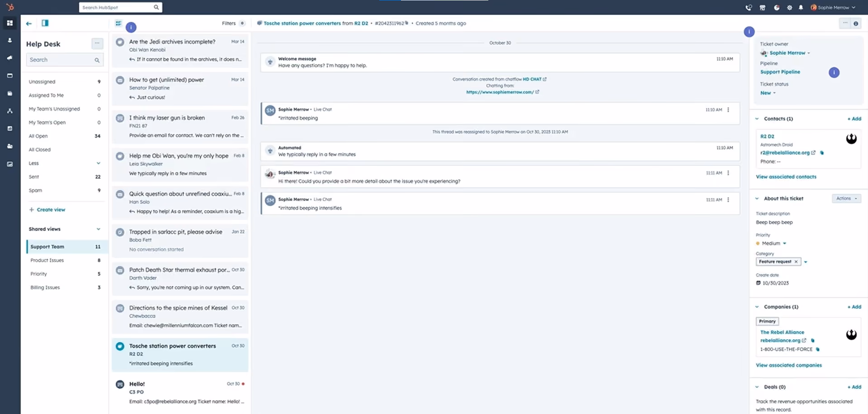This screenshot has width=868, height=414.
Task: Click the Create view link
Action: [47, 210]
